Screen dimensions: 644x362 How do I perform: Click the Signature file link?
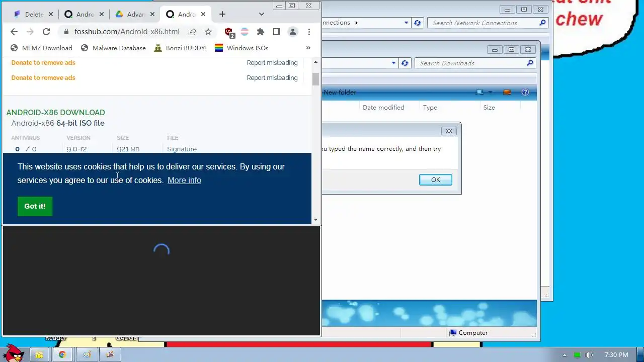pos(182,149)
